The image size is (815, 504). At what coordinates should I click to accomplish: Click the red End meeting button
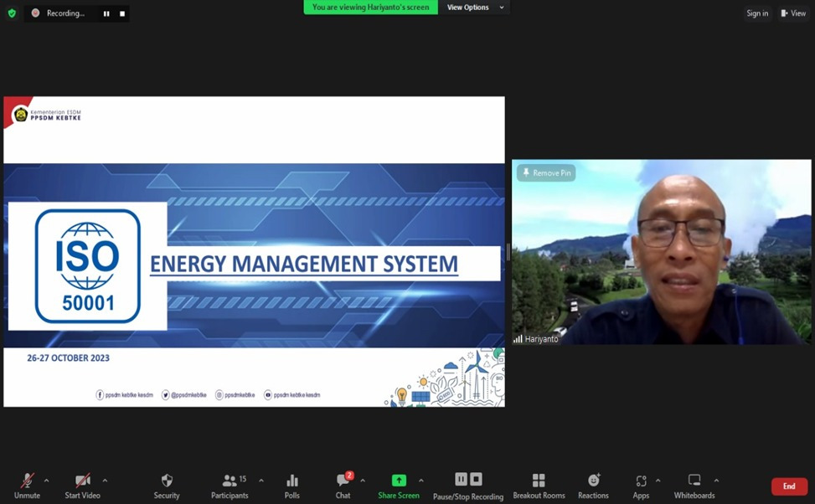click(x=789, y=486)
